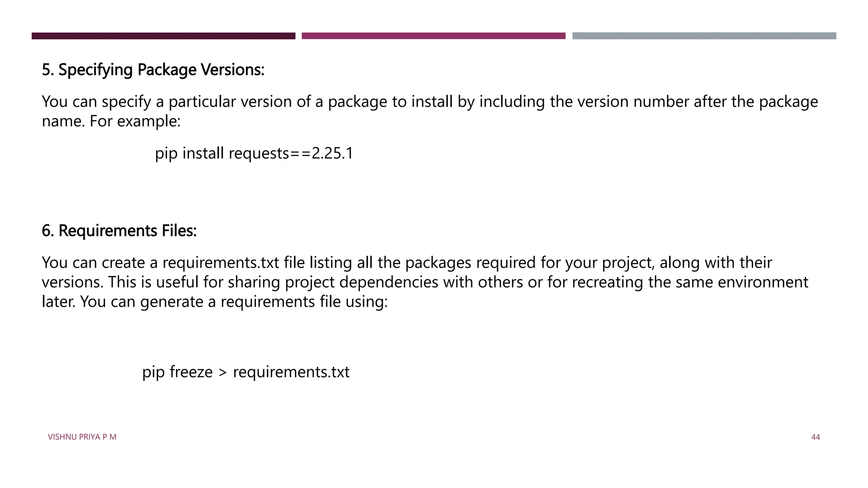Click the word "freeze" in pip command
The width and height of the screenshot is (868, 488).
pyautogui.click(x=191, y=372)
